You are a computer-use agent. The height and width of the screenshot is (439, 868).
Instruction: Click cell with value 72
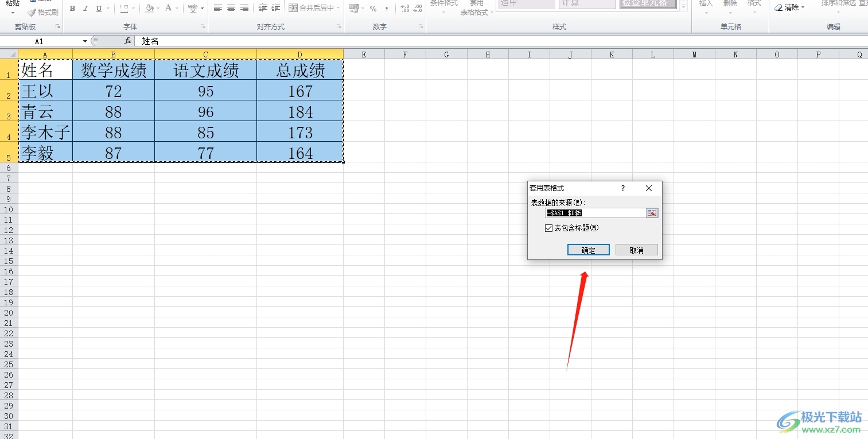click(x=114, y=91)
